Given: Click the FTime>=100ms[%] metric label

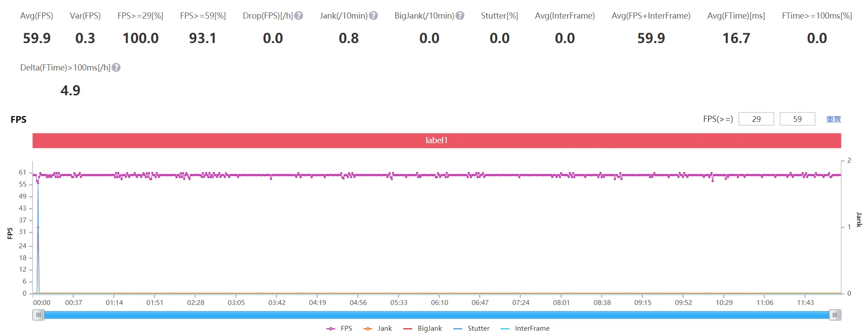Looking at the screenshot, I should coord(817,16).
